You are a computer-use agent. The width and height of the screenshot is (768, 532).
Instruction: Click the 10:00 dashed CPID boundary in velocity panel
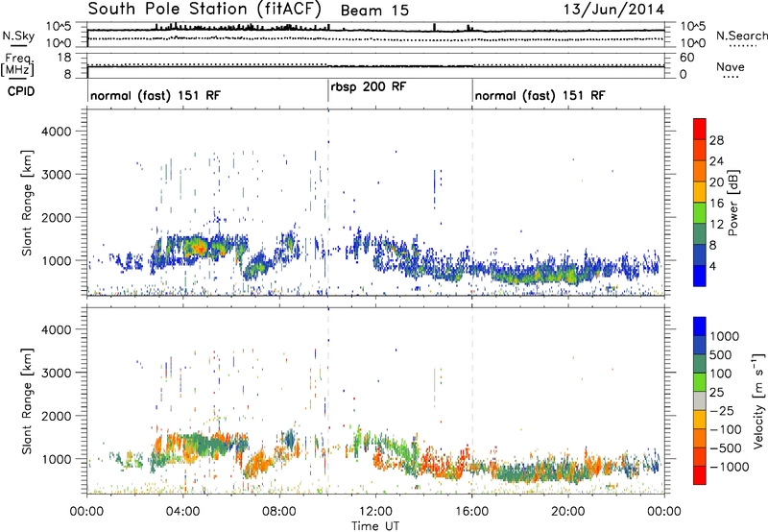coord(328,400)
